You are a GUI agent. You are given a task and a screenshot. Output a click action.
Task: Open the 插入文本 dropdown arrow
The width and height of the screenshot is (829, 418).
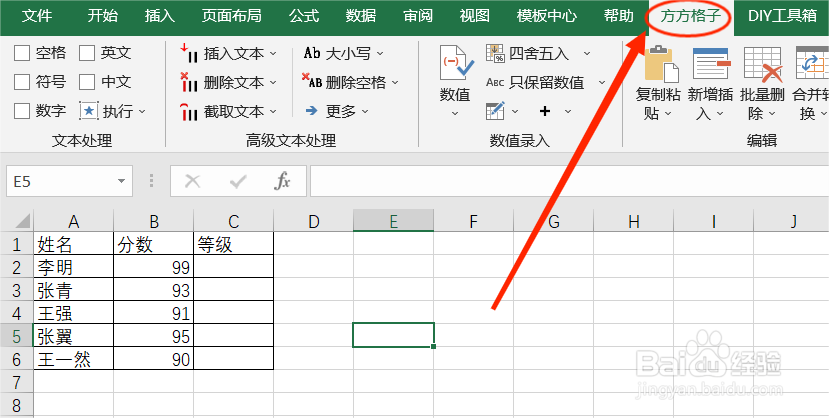click(273, 53)
